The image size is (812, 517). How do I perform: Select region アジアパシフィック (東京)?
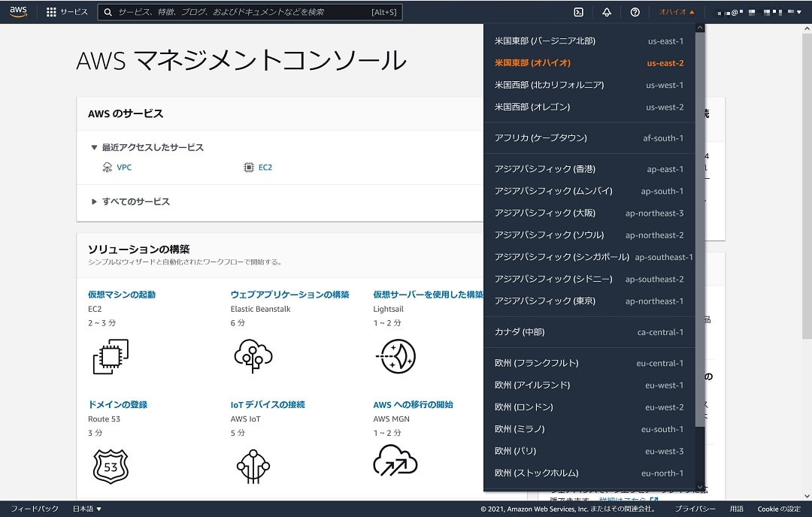[589, 301]
